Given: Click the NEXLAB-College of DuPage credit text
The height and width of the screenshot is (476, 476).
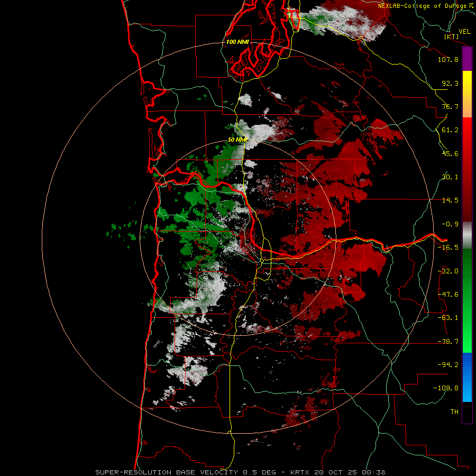Looking at the screenshot, I should click(x=425, y=6).
